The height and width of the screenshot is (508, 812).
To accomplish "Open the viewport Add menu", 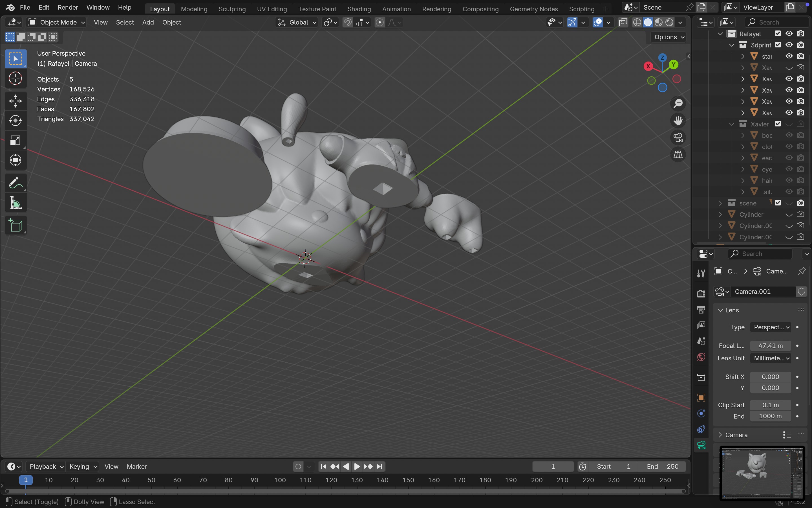I will (148, 23).
